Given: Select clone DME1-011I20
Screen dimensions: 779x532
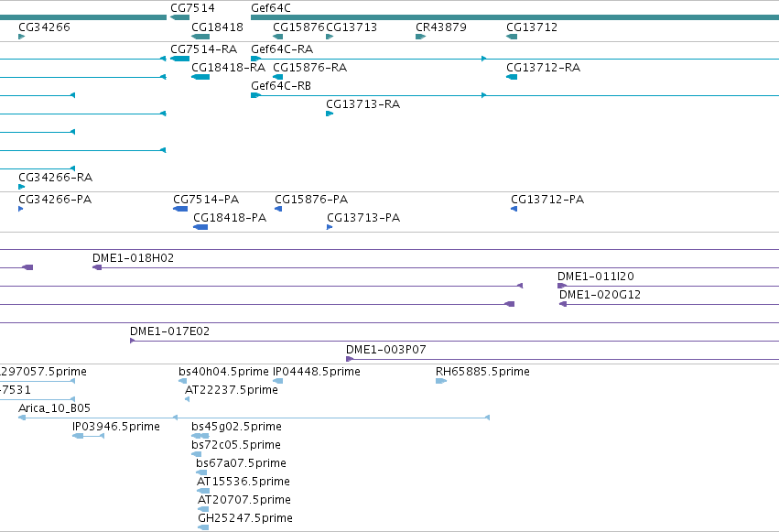Looking at the screenshot, I should tap(596, 277).
